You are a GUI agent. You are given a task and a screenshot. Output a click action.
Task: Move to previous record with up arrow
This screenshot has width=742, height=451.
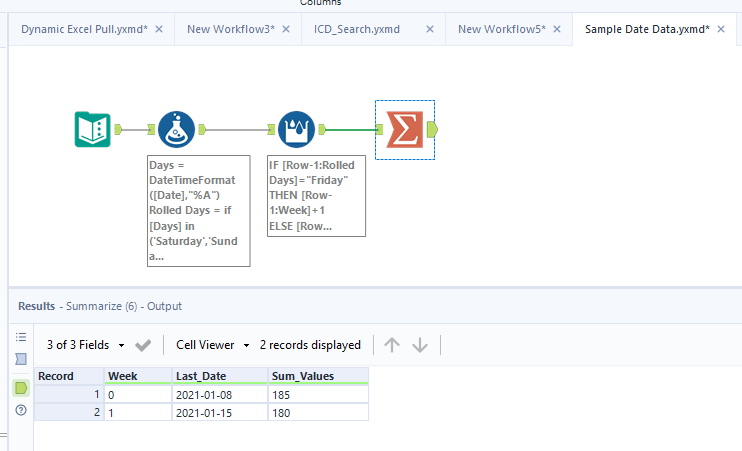click(392, 345)
